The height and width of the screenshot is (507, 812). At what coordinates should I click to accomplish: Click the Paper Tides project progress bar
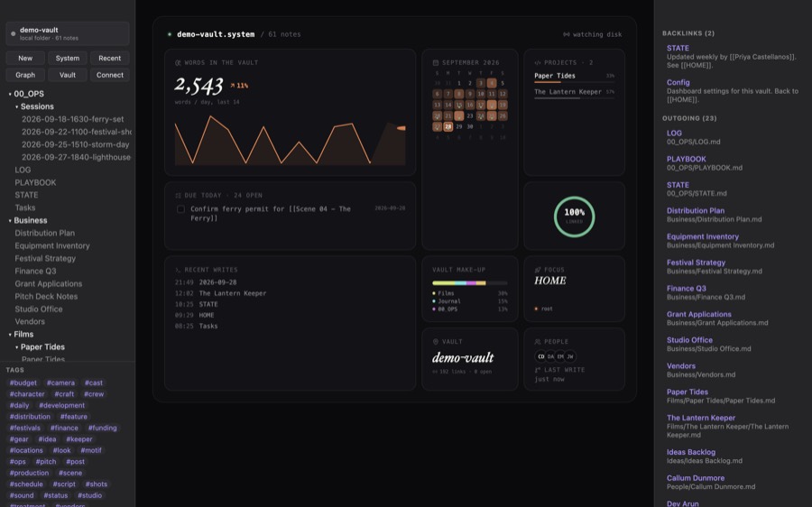tap(575, 82)
